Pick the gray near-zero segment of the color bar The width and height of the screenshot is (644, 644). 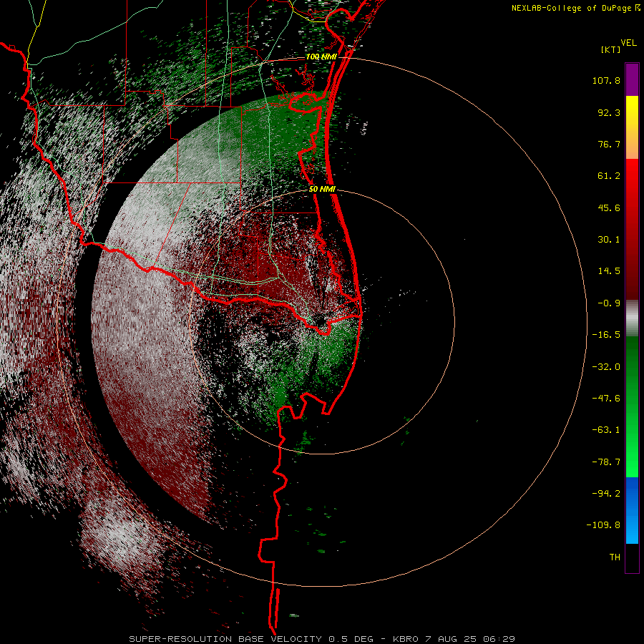pyautogui.click(x=632, y=318)
